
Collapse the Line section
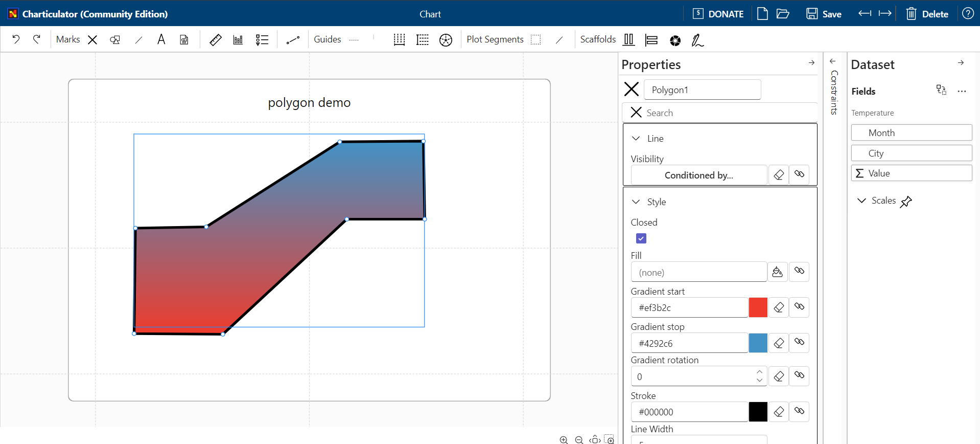(x=636, y=139)
